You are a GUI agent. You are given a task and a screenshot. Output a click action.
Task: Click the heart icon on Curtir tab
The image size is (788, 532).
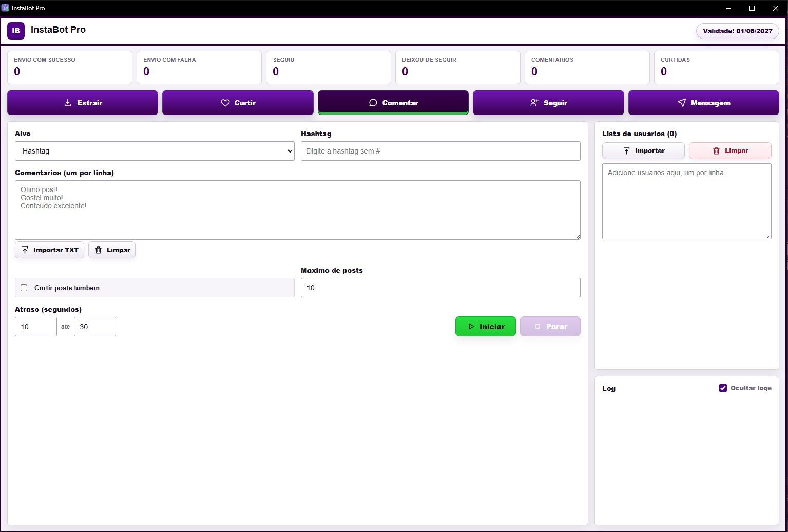(x=225, y=103)
